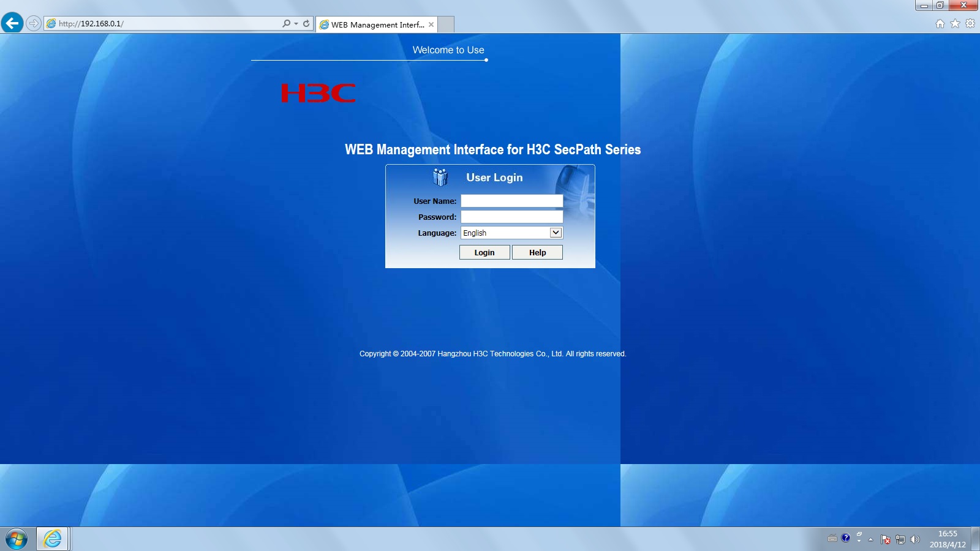Refresh the page with the reload icon
This screenshot has width=980, height=551.
(x=306, y=23)
